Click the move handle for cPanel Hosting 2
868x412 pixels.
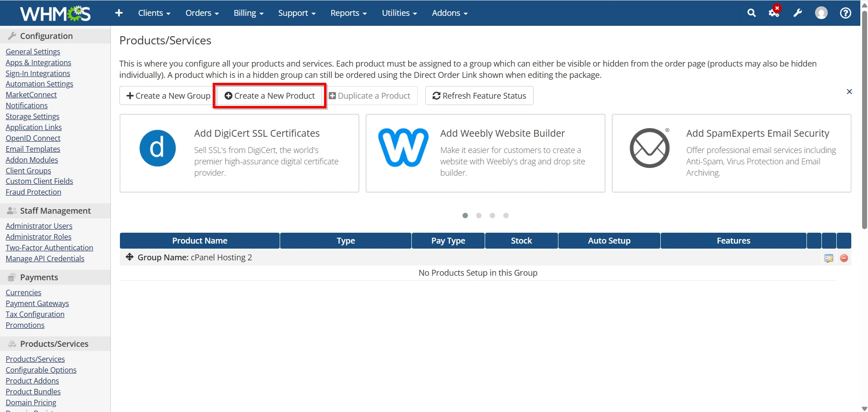tap(129, 257)
